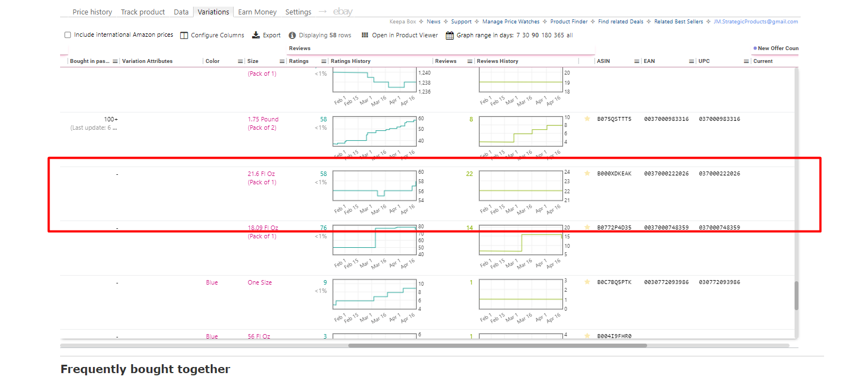This screenshot has height=377, width=868.
Task: Open reviews history graph for One Size row
Action: 521,294
